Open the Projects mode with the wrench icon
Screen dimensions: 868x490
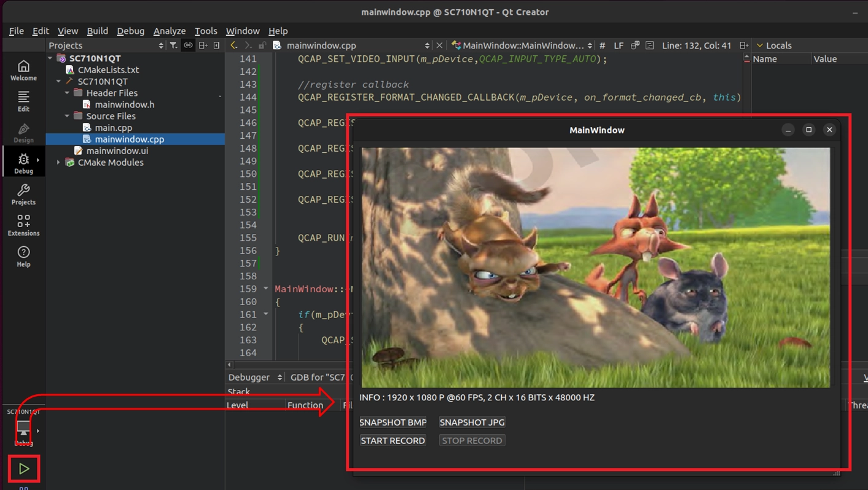coord(23,194)
